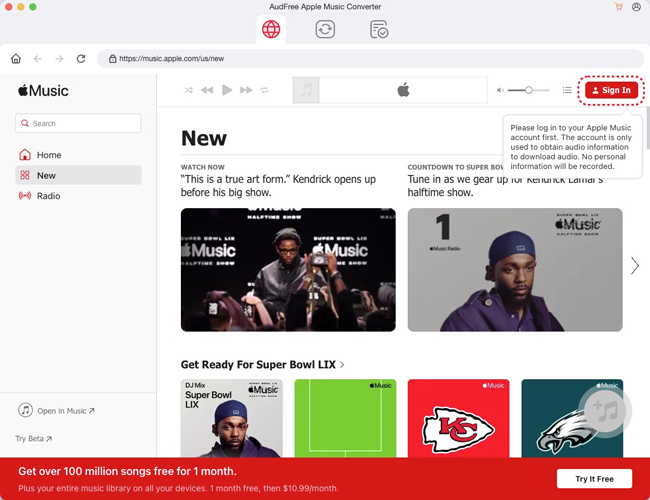Click the Apple Music logo
The image size is (650, 500).
(x=43, y=90)
